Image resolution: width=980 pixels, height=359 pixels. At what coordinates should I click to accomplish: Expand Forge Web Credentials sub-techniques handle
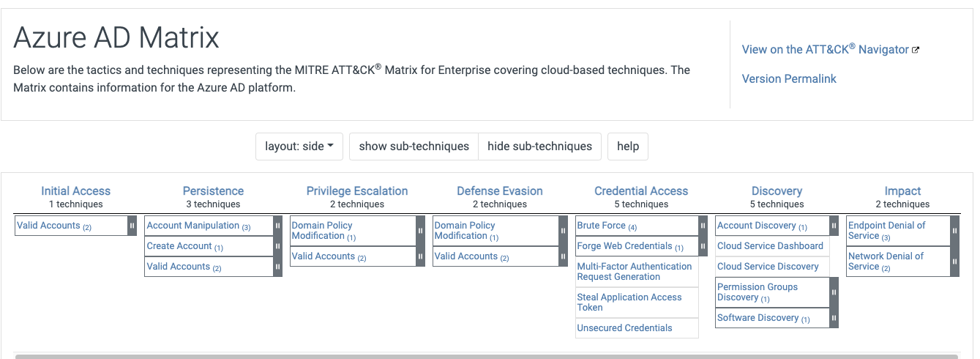(x=703, y=246)
